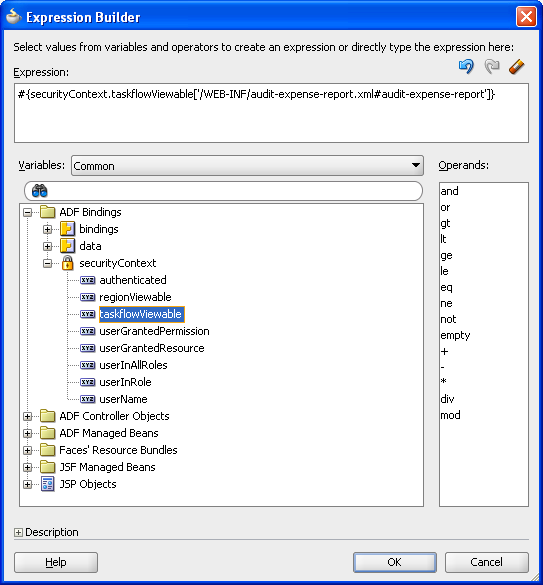Select the userInRole variable
Image resolution: width=543 pixels, height=585 pixels.
tap(125, 382)
